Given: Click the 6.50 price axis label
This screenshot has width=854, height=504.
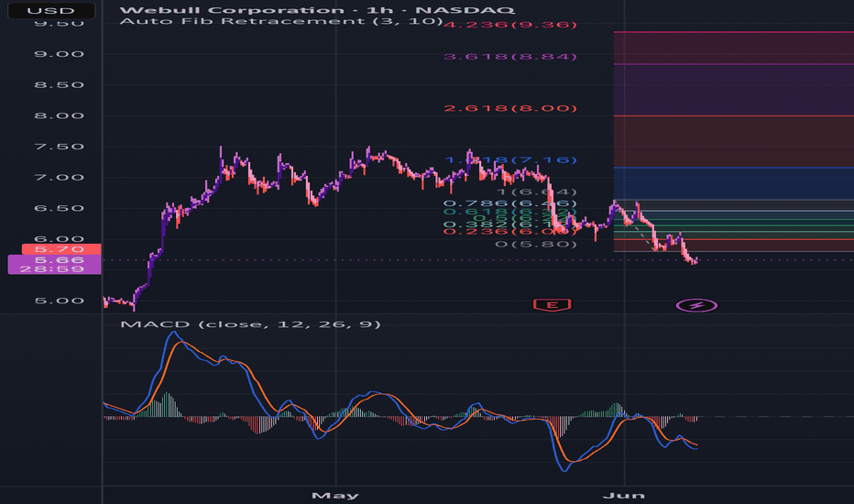Looking at the screenshot, I should [59, 208].
